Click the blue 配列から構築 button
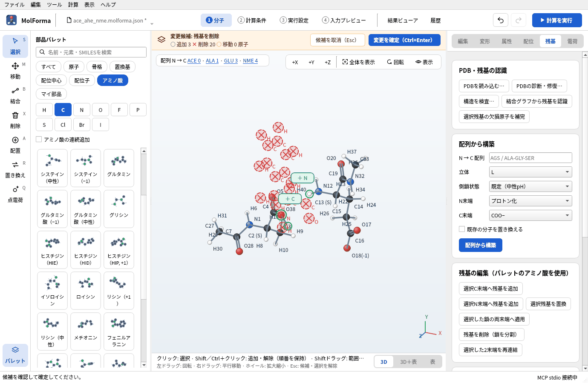Image resolution: width=588 pixels, height=383 pixels. 481,245
